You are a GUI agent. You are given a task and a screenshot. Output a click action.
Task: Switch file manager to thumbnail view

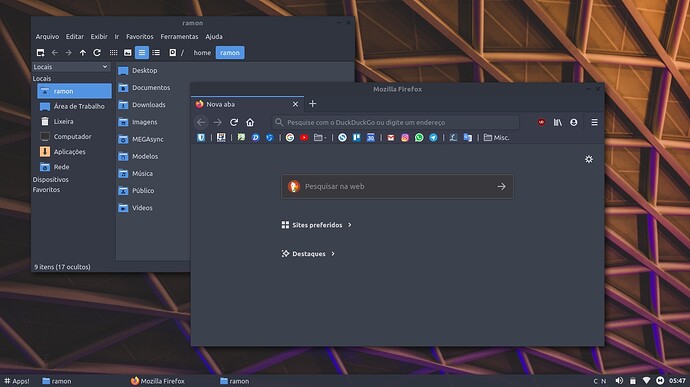click(x=128, y=53)
